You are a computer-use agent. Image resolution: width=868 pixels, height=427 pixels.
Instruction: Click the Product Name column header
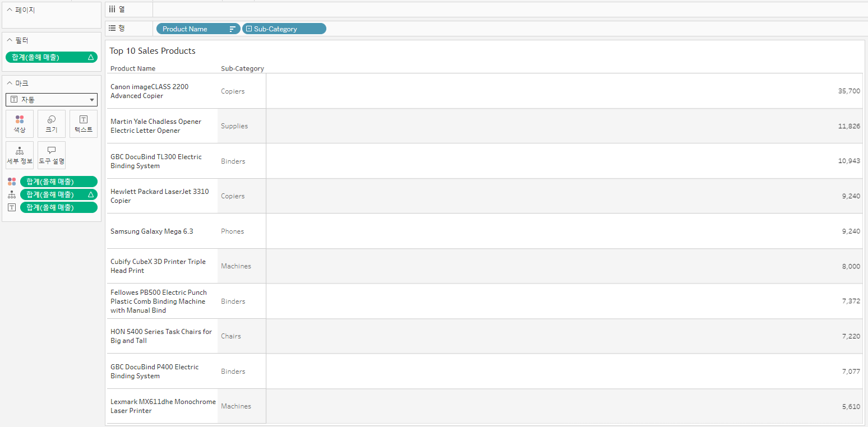point(133,68)
